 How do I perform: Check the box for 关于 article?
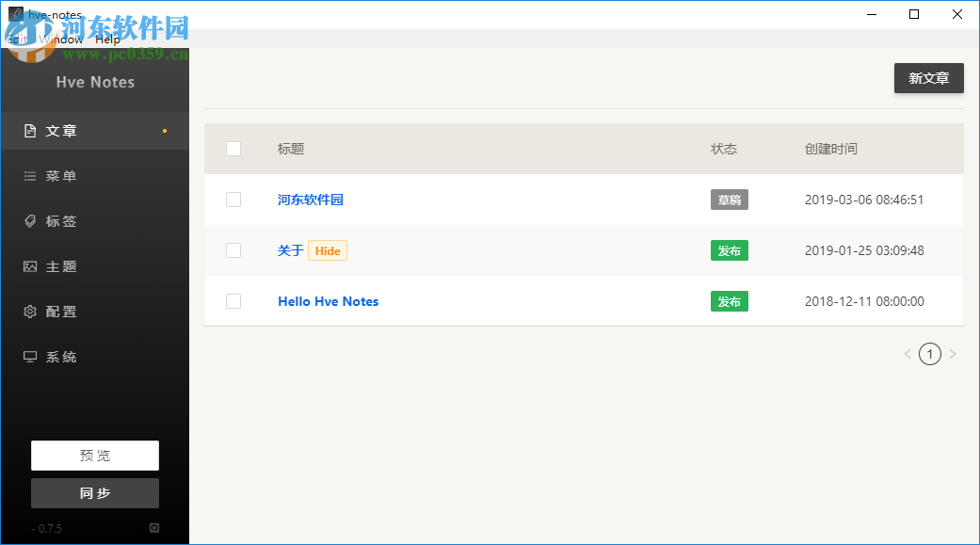pyautogui.click(x=233, y=250)
